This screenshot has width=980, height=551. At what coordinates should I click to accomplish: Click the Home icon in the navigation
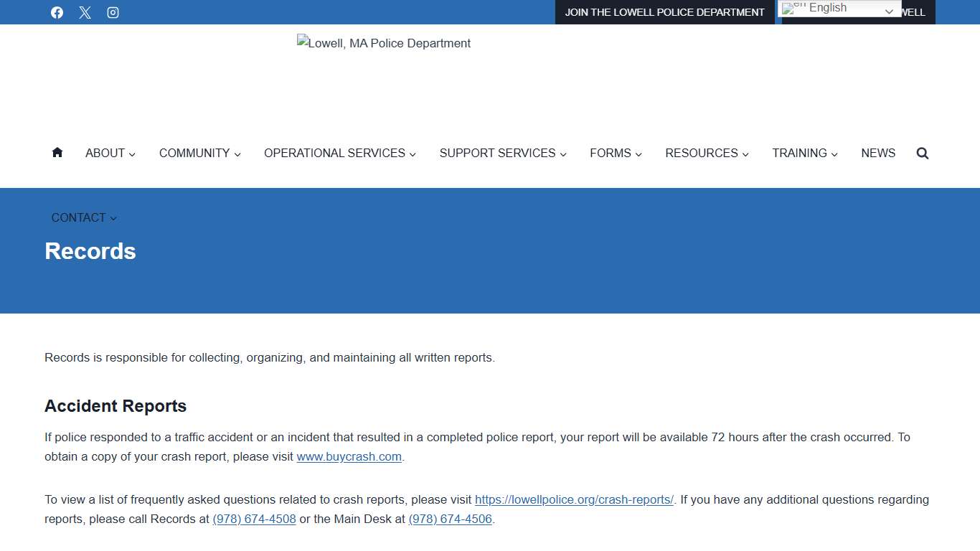tap(57, 152)
